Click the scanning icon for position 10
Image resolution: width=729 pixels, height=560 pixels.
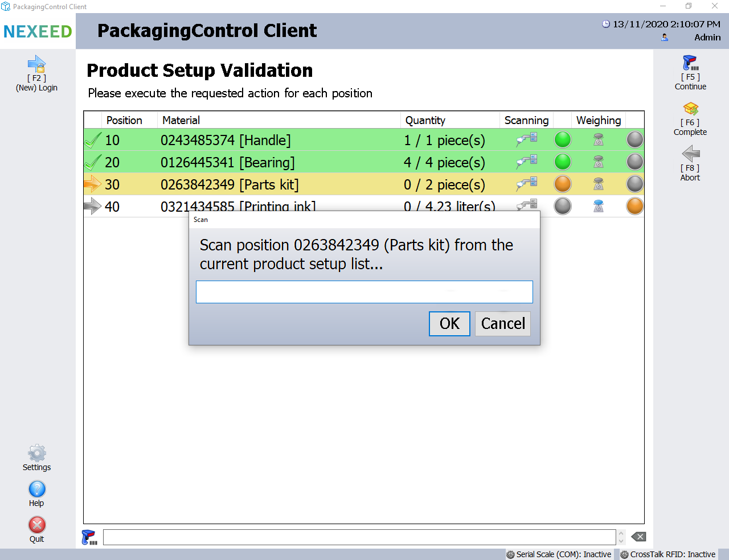527,139
